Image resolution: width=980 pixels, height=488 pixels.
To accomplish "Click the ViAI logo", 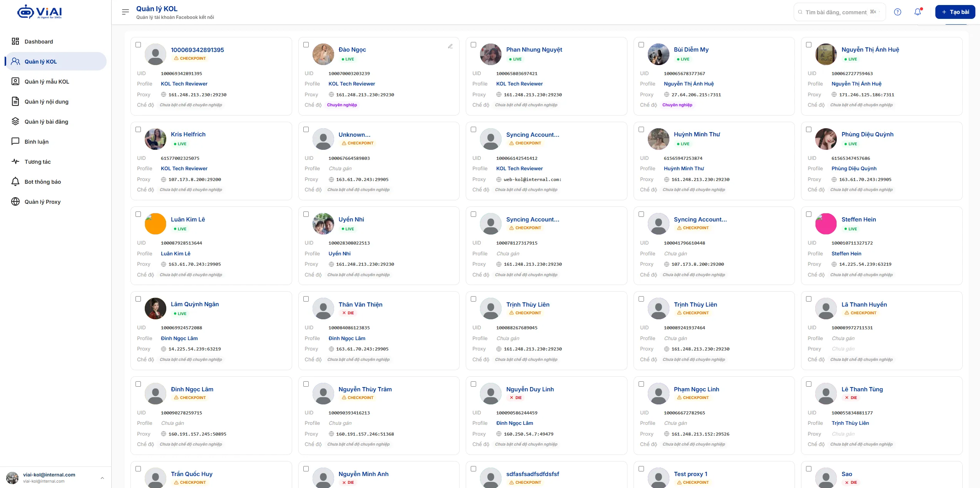I will click(39, 12).
